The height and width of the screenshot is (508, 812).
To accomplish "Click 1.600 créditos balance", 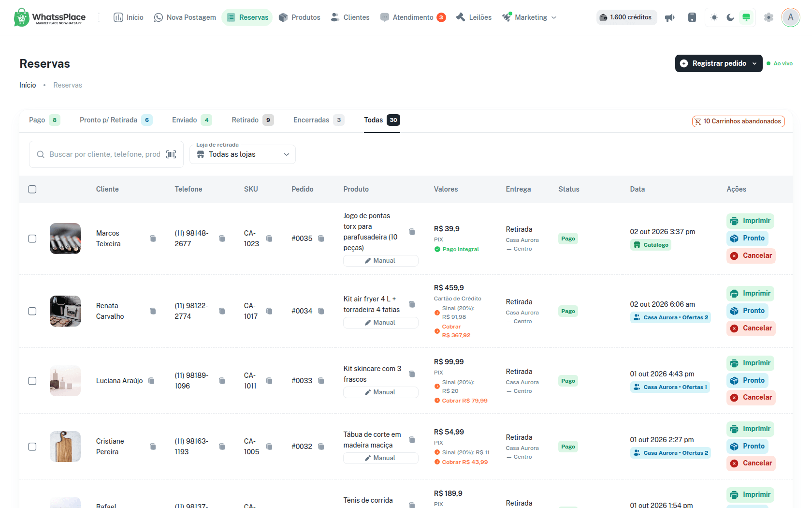I will point(626,17).
